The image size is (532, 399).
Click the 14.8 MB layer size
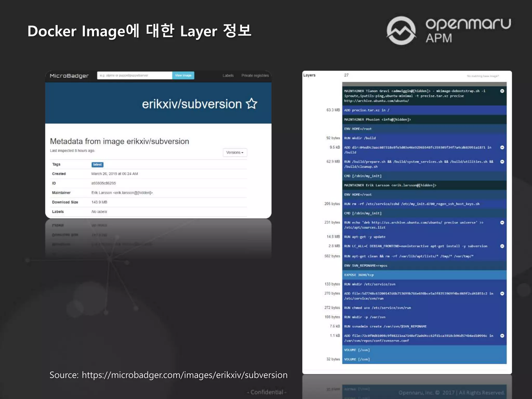[333, 237]
